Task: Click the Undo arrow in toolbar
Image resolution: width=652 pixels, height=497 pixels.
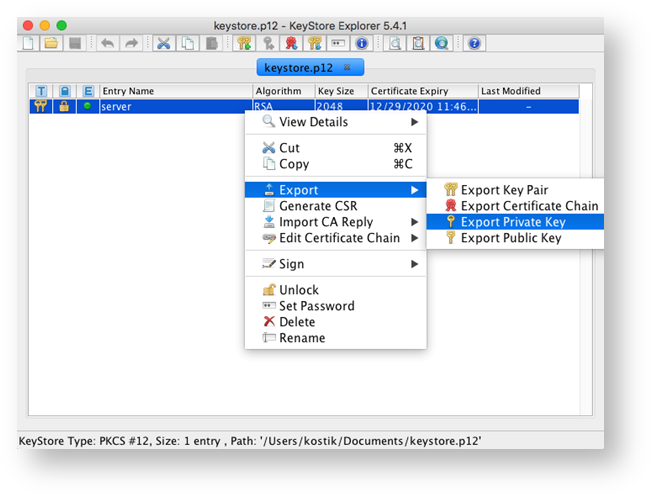Action: (x=107, y=43)
